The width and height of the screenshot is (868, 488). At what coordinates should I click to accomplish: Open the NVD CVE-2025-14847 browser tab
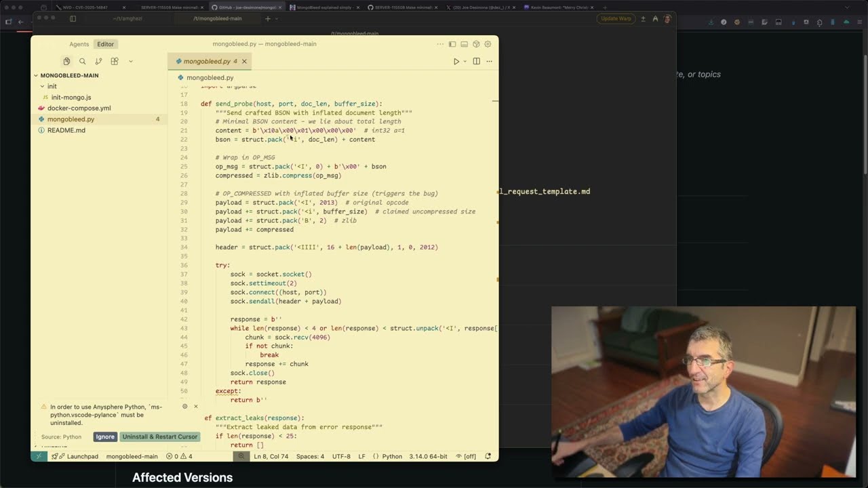click(90, 7)
